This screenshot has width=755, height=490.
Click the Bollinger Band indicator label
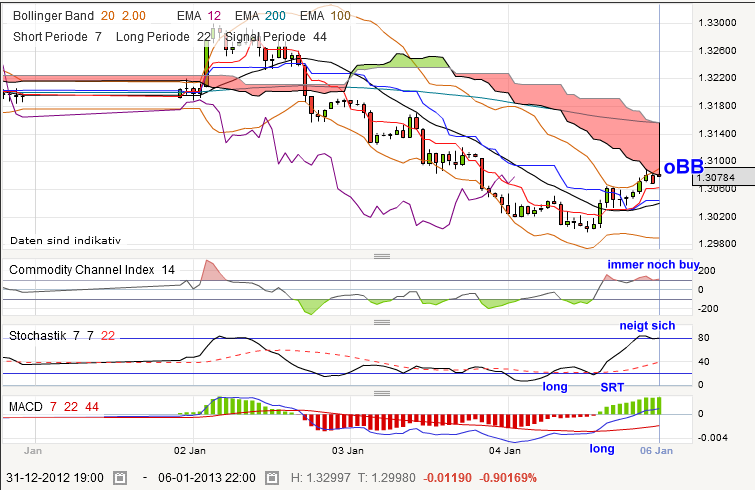[53, 16]
